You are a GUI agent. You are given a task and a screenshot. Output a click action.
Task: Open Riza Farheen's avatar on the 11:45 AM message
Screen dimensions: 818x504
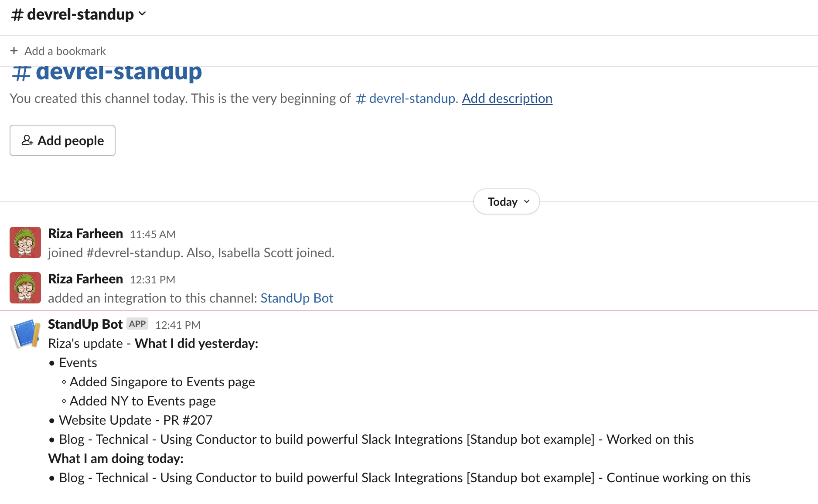[x=25, y=242]
